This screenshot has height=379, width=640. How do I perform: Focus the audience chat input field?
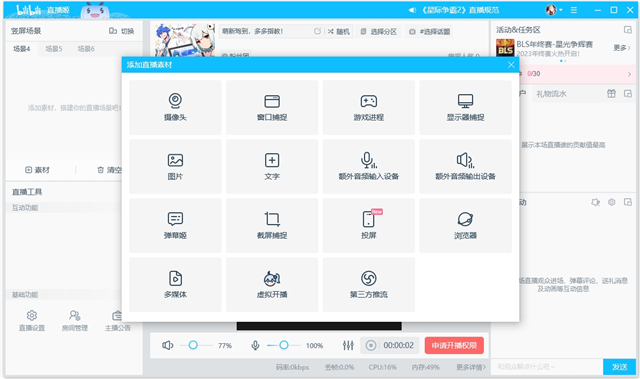click(547, 367)
